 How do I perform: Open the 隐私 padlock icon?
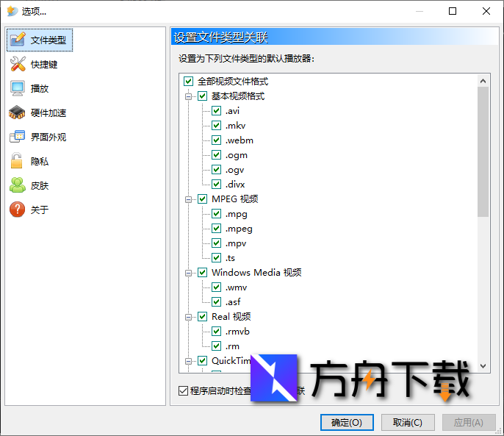[17, 161]
